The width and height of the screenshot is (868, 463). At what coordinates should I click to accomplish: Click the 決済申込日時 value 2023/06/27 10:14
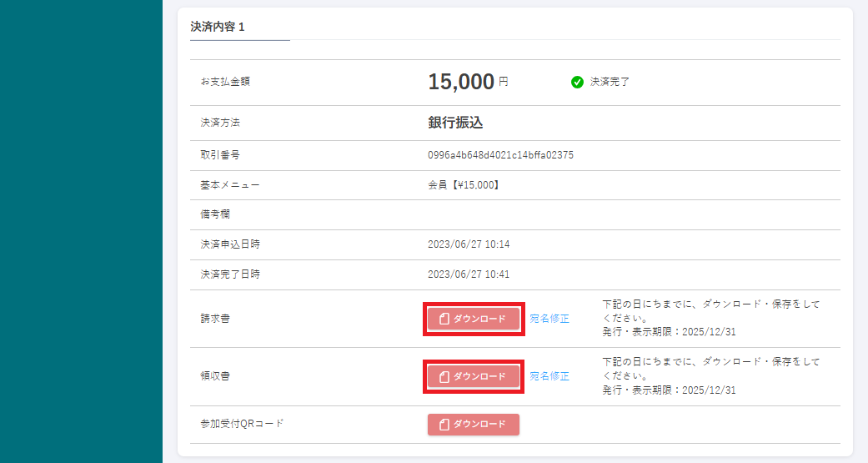pyautogui.click(x=469, y=244)
